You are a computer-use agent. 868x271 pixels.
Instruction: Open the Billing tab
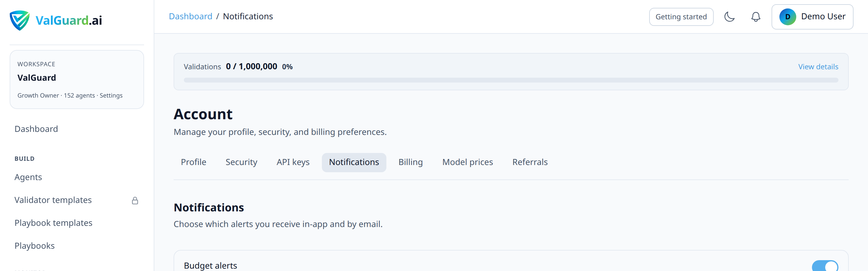(410, 162)
